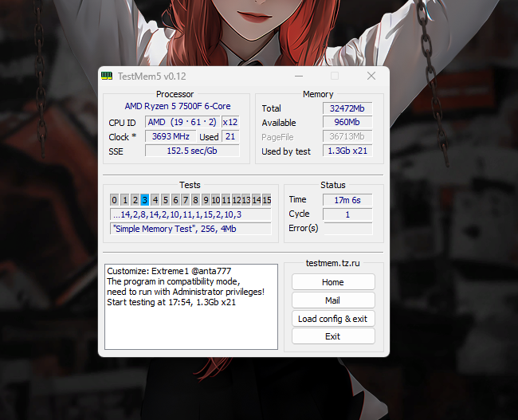Select test box number 14
Image resolution: width=518 pixels, height=420 pixels.
click(257, 200)
